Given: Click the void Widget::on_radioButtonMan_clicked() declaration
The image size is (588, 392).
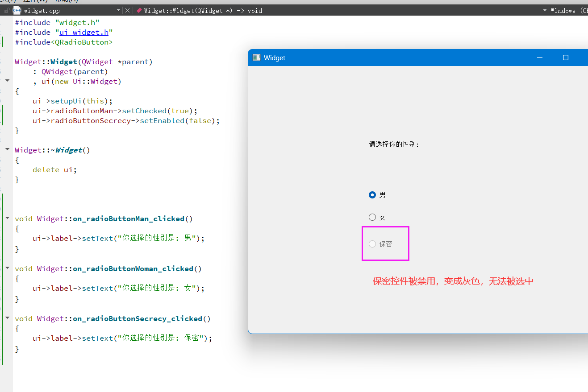Looking at the screenshot, I should (x=104, y=219).
